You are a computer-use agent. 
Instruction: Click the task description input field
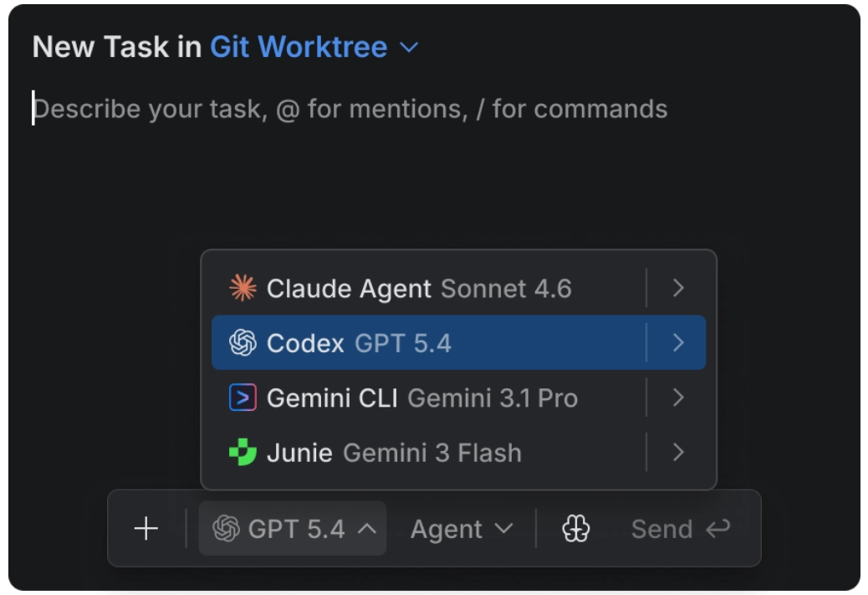click(x=351, y=110)
